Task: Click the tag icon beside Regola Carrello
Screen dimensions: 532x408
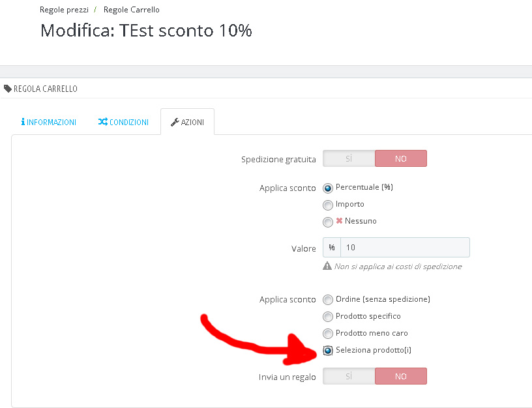Action: pyautogui.click(x=8, y=89)
